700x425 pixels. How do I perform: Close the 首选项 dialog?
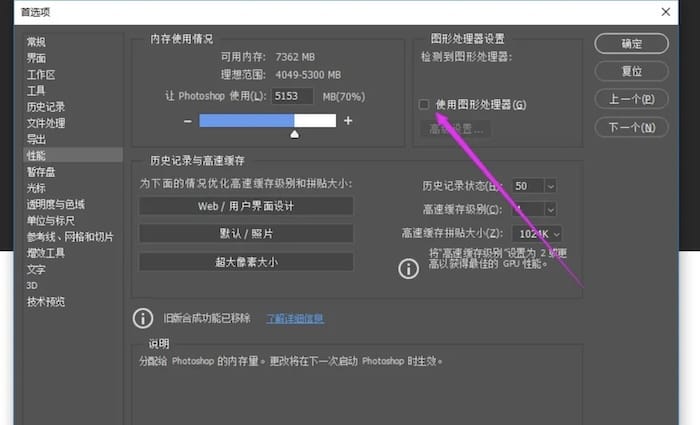(666, 12)
